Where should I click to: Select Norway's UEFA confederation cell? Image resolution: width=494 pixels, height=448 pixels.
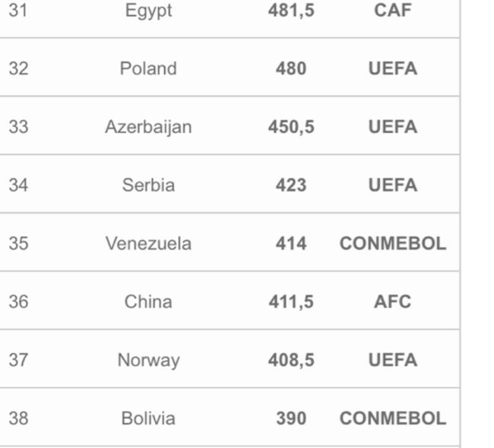pyautogui.click(x=393, y=360)
